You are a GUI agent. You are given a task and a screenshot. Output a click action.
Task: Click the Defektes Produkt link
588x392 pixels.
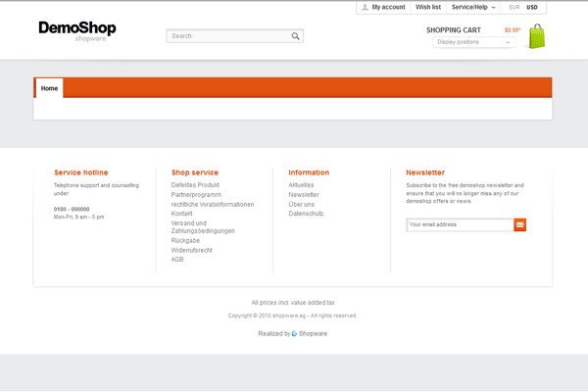tap(195, 184)
